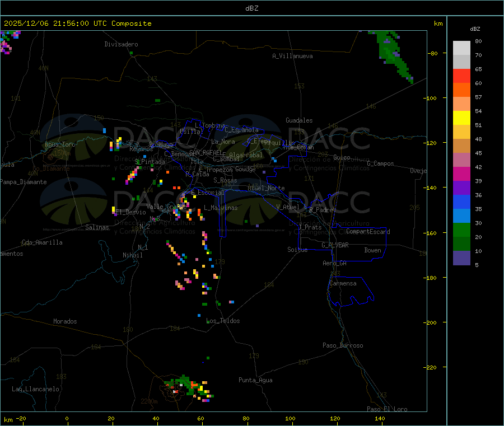Click the 'Carmensa' map label
Image resolution: width=504 pixels, height=426 pixels.
point(343,283)
